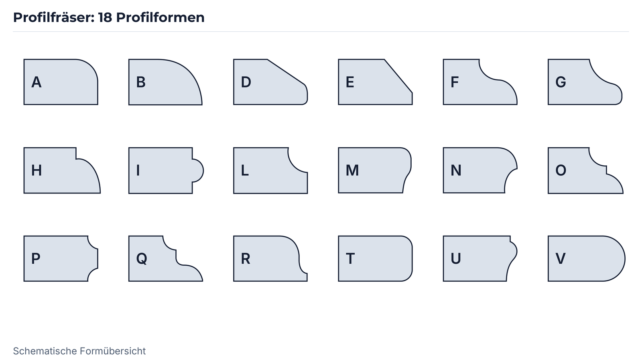Click the profile shape labeled Q
Screen dimensions: 642x364
(166, 258)
